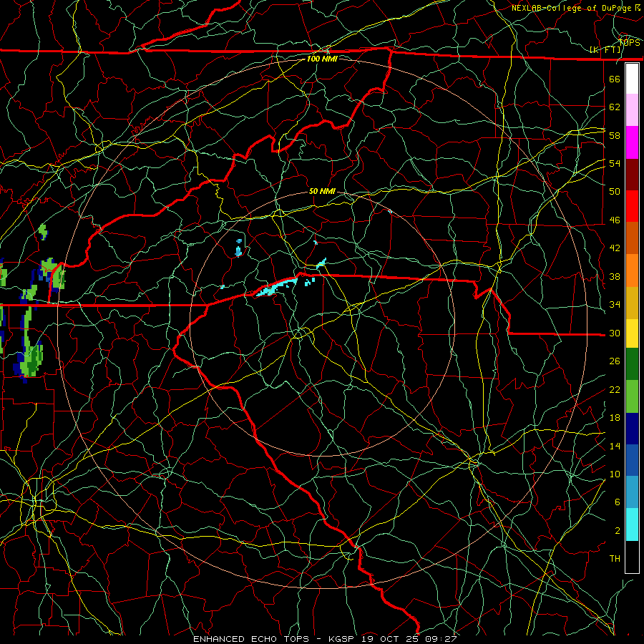Screen dimensions: 644x644
Task: Click the '18' legend value
Action: [615, 418]
